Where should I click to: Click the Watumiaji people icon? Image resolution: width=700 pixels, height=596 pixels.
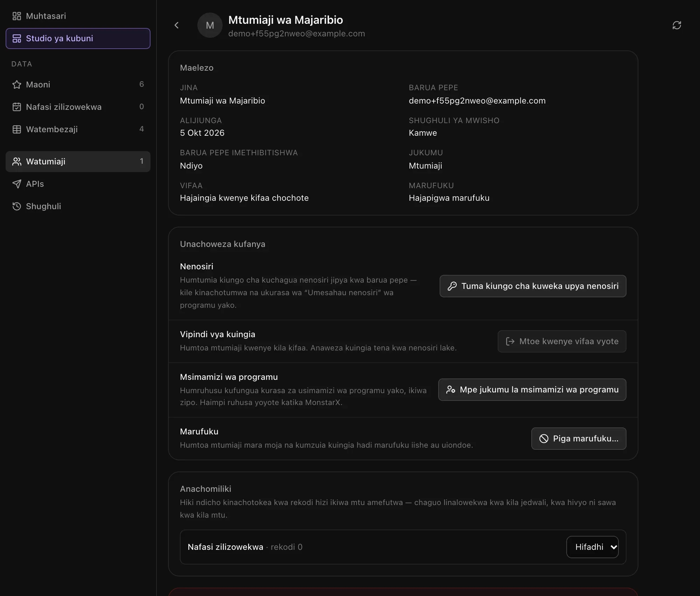pos(17,162)
